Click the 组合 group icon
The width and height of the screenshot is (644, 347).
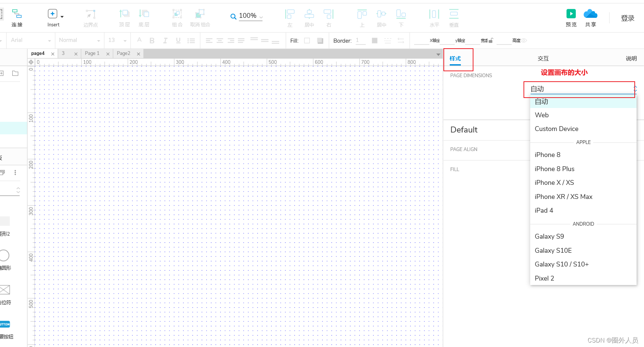[177, 14]
